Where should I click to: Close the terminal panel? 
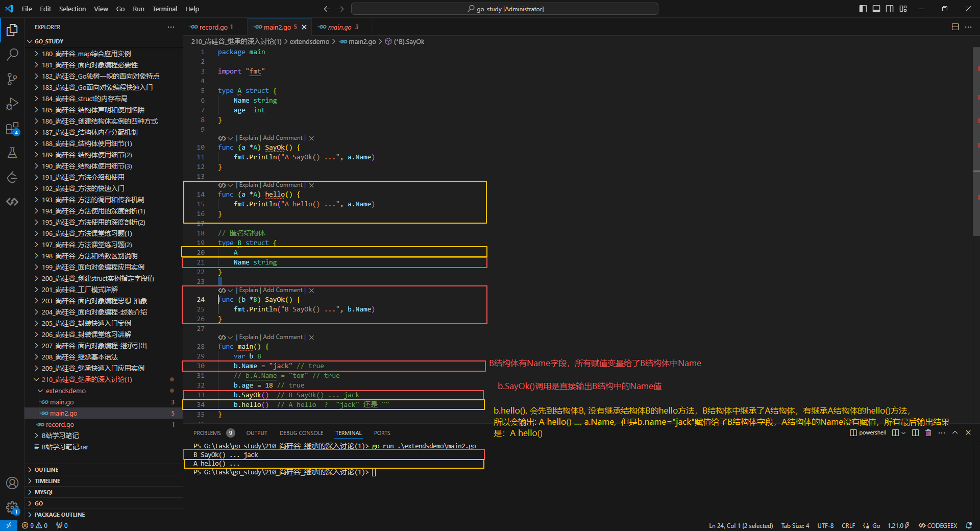pos(968,433)
